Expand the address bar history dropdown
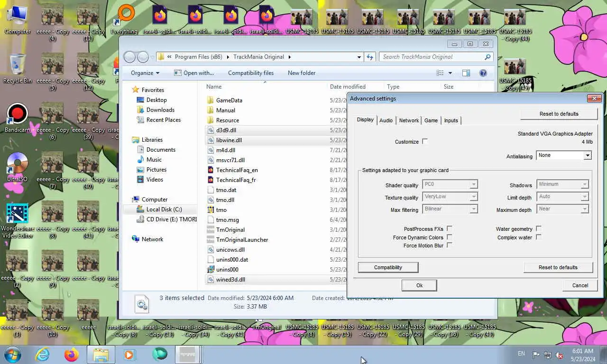 click(359, 57)
